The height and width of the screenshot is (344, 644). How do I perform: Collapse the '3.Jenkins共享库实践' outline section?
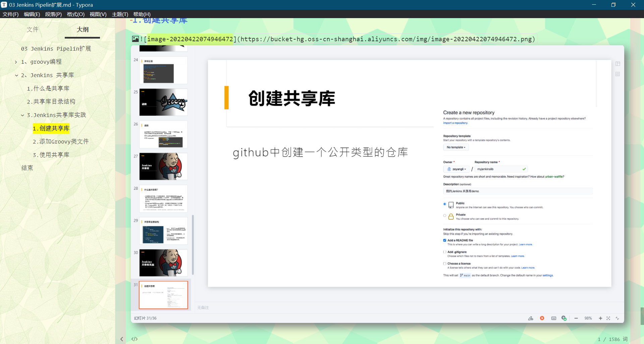[x=22, y=115]
